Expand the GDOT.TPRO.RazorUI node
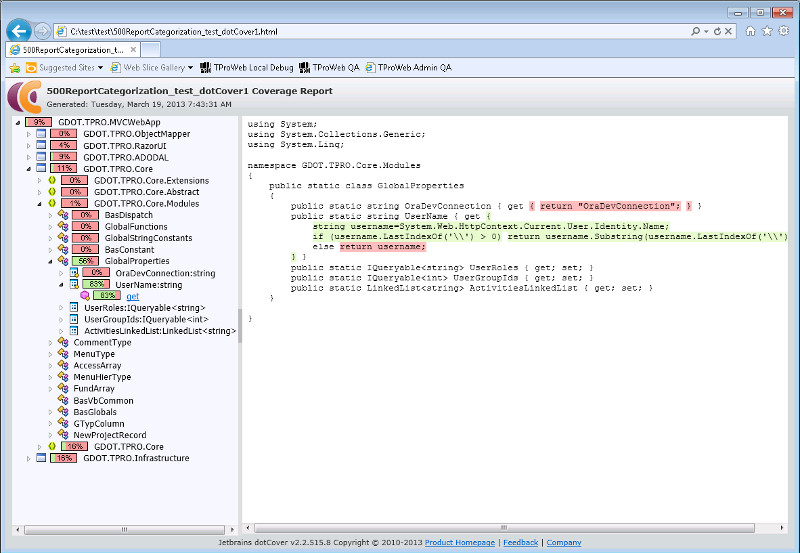800x553 pixels. [29, 146]
